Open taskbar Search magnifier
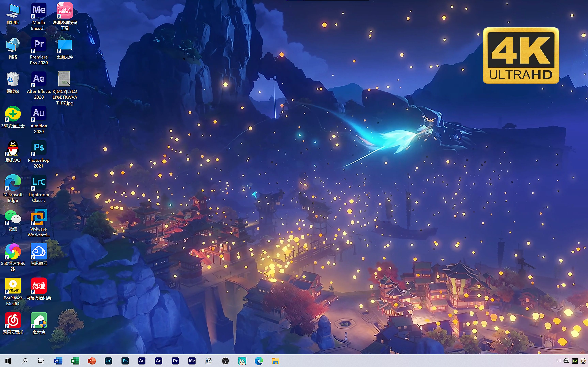Screen dimensions: 588x367 pyautogui.click(x=25, y=361)
